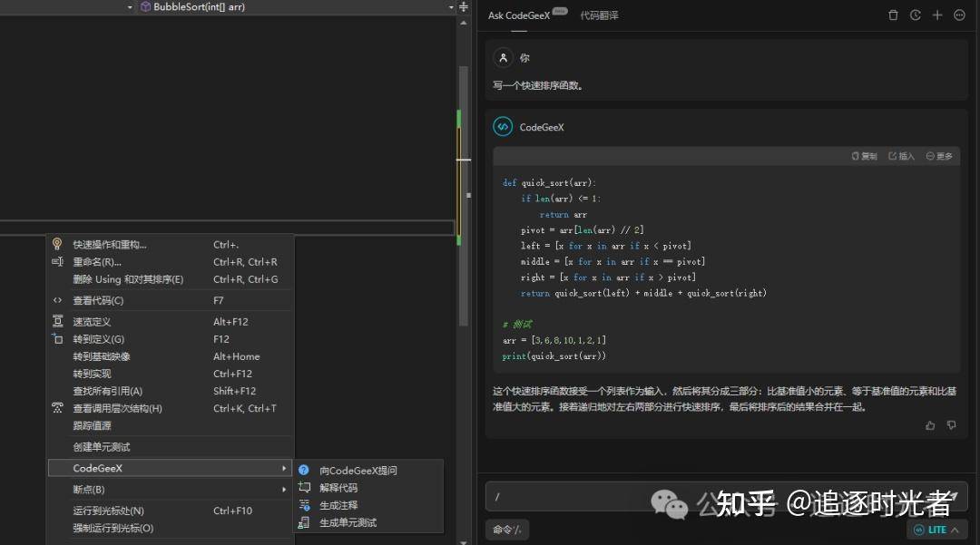Image resolution: width=980 pixels, height=545 pixels.
Task: Click the comment icon beside 生成注释
Action: pos(304,505)
